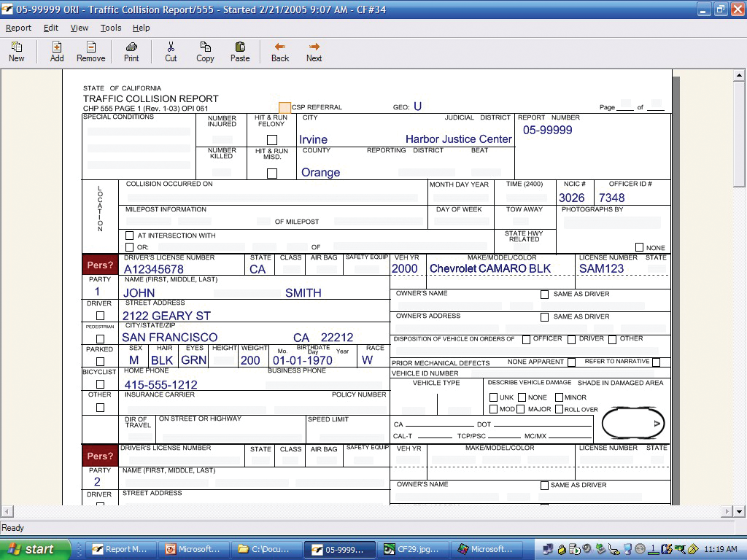Viewport: 747px width, 560px height.
Task: Open the Tools menu
Action: (x=111, y=28)
